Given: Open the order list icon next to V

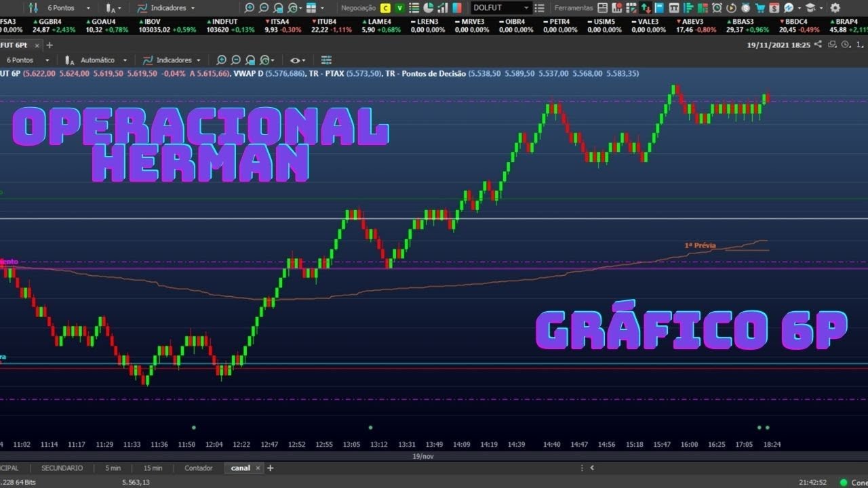Looking at the screenshot, I should (x=414, y=8).
